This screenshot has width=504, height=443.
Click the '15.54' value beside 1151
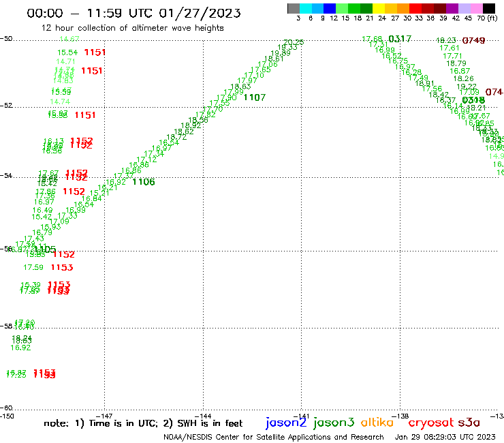(67, 52)
